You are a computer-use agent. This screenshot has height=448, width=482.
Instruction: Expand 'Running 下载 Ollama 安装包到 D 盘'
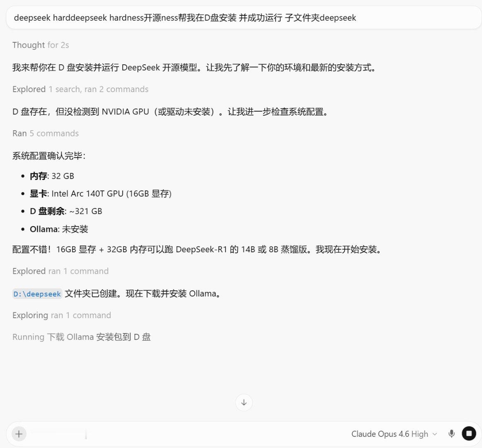(82, 337)
